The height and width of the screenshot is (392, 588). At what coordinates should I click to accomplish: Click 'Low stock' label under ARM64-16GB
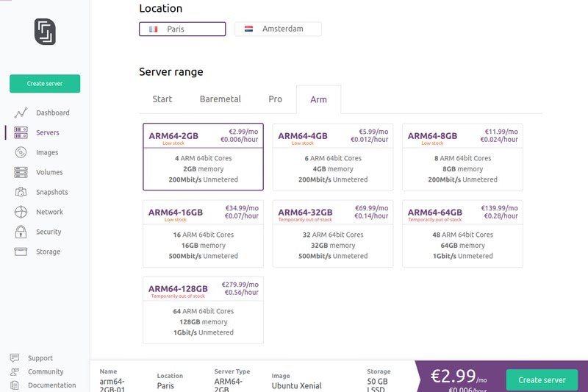tap(175, 220)
